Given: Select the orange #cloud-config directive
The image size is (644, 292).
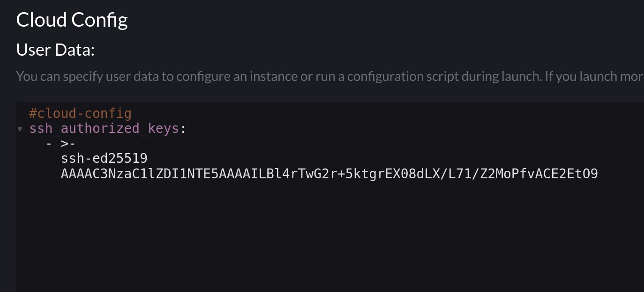Looking at the screenshot, I should [81, 113].
